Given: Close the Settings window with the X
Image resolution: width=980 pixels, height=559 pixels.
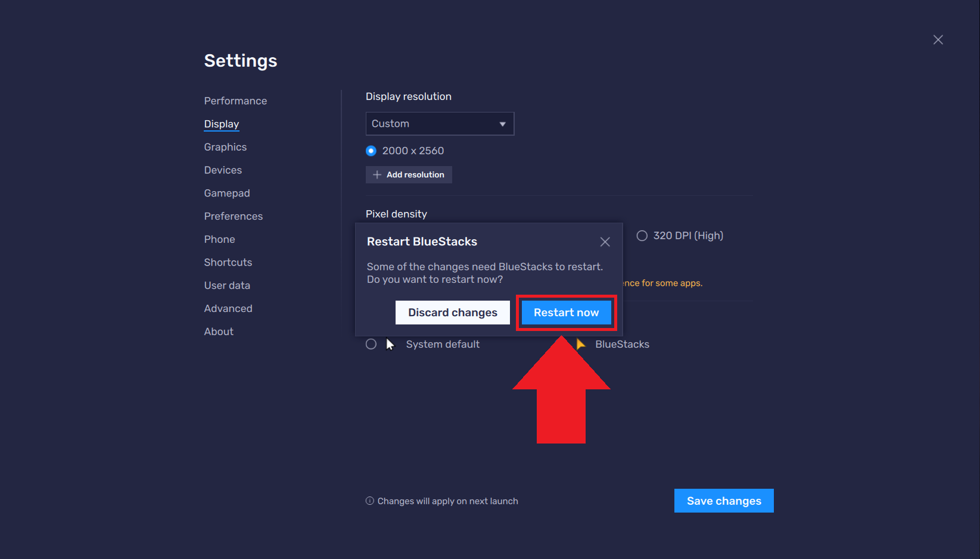Looking at the screenshot, I should [938, 39].
